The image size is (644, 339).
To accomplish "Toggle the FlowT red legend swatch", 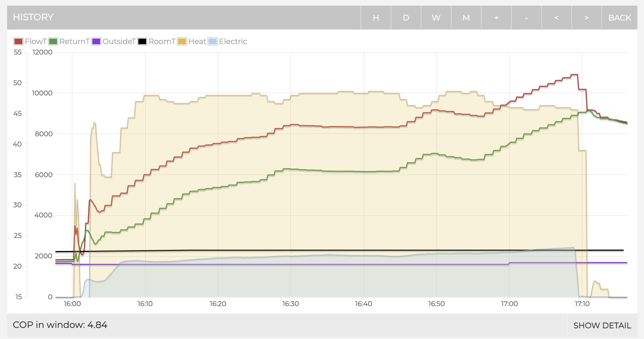I will point(18,41).
